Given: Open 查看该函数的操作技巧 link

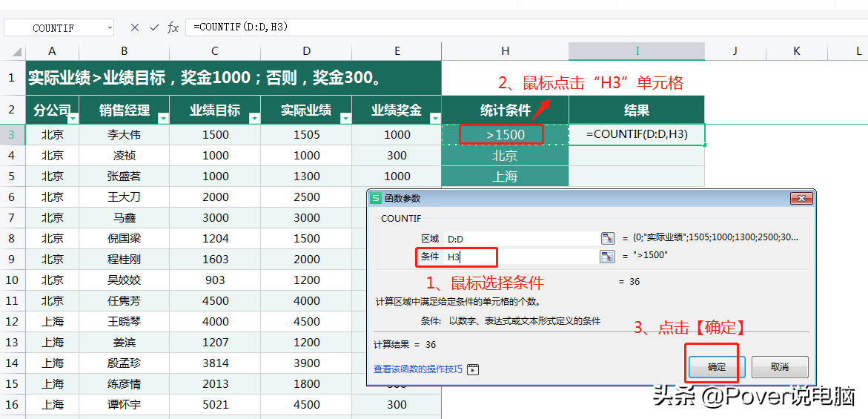Looking at the screenshot, I should (x=418, y=369).
